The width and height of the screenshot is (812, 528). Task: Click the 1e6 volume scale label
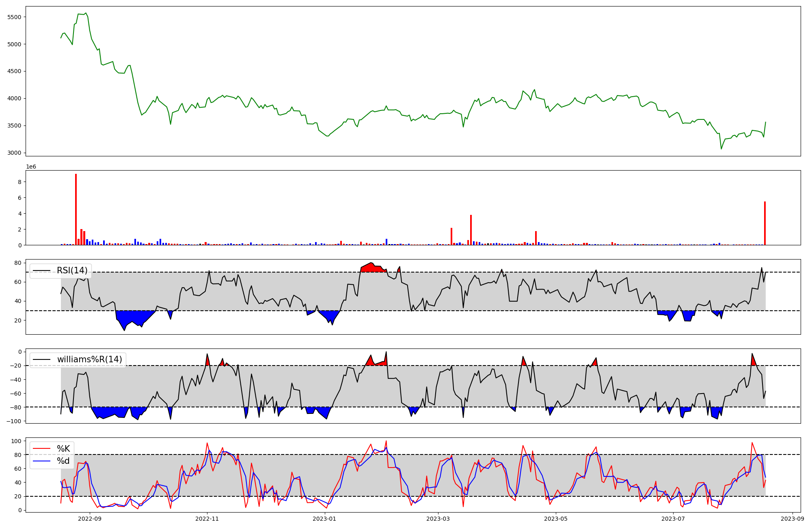pyautogui.click(x=31, y=167)
